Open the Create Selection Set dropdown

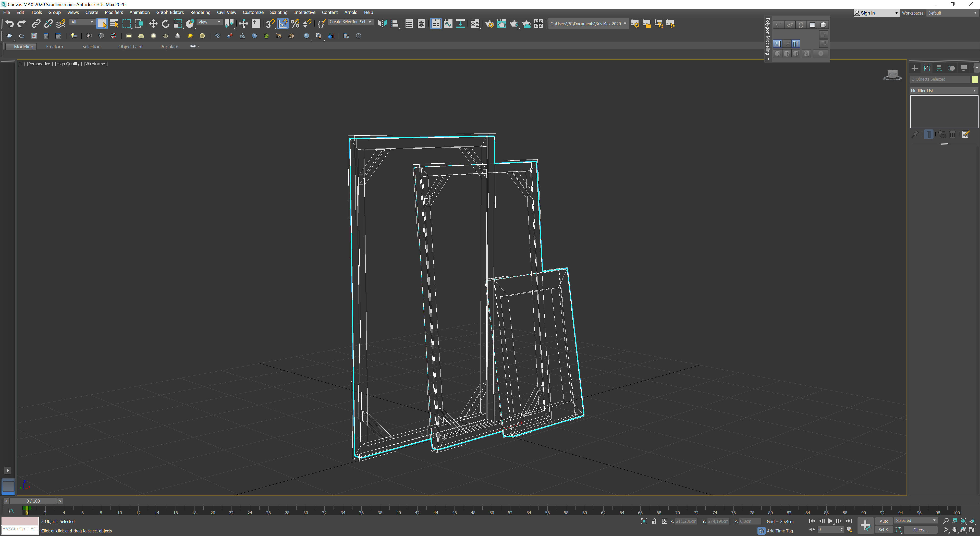(350, 22)
